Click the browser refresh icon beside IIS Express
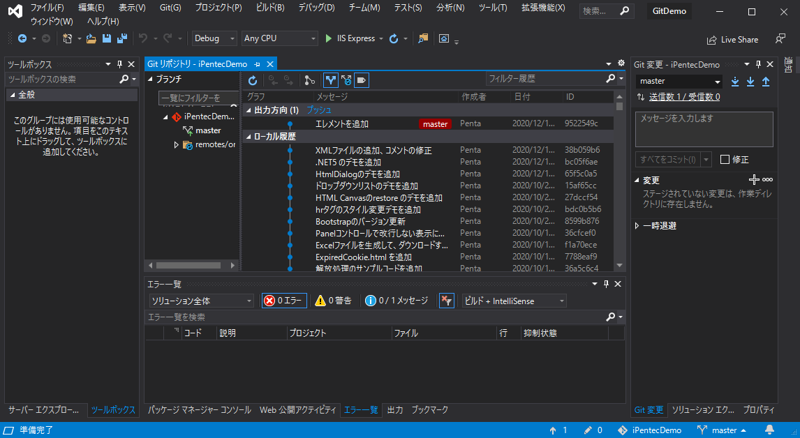The image size is (800, 438). 393,39
